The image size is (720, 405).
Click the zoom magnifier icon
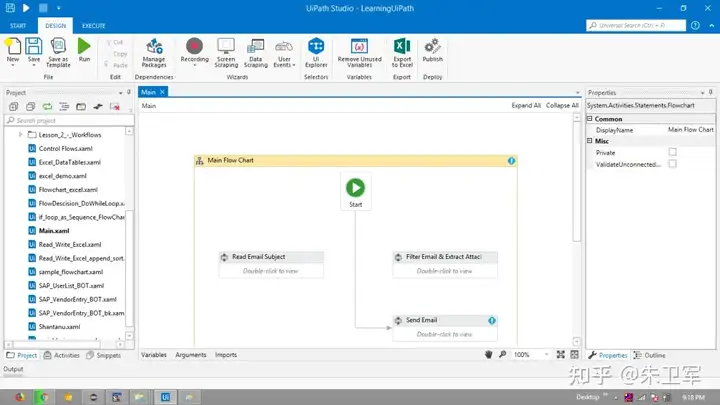pos(503,354)
